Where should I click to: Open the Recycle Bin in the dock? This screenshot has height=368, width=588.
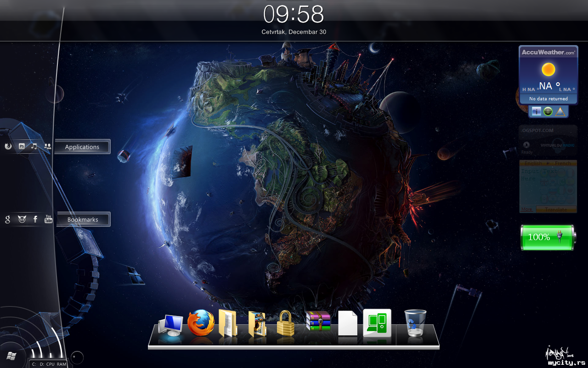pos(416,323)
